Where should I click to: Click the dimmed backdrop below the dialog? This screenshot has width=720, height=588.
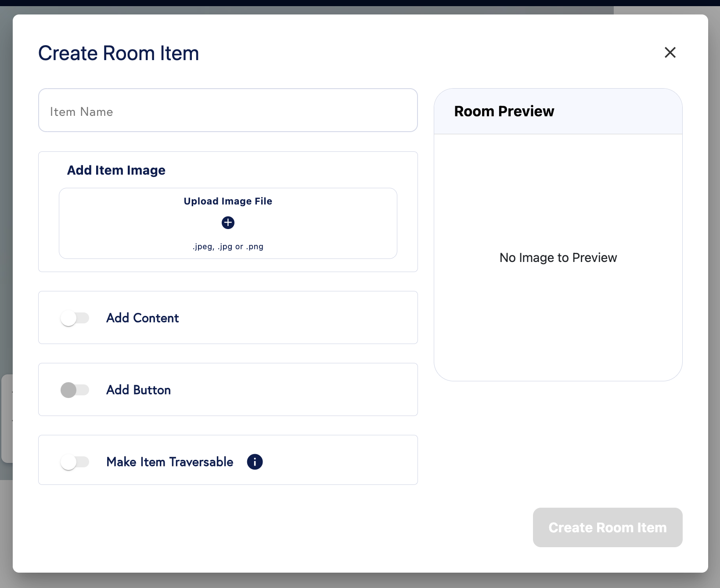360,581
